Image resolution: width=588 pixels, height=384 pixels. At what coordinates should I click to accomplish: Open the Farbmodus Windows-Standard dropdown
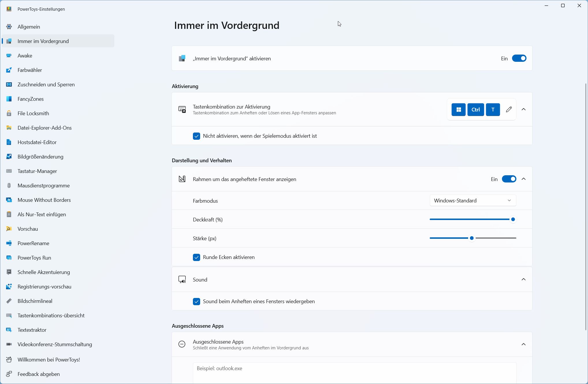pos(472,201)
